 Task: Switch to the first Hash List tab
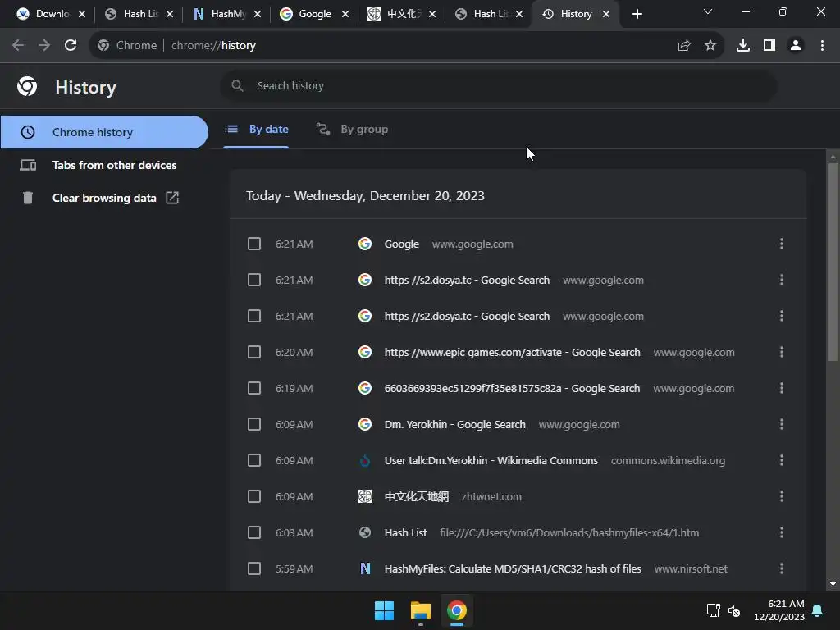pyautogui.click(x=138, y=14)
